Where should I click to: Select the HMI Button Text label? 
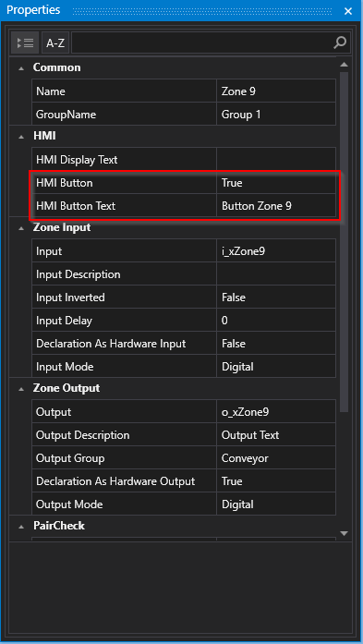click(76, 206)
